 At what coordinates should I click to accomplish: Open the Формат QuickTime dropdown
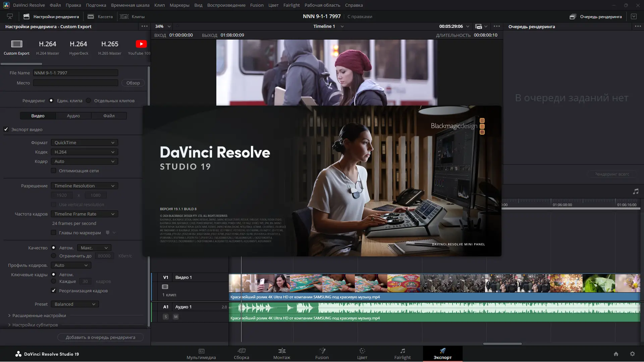(84, 142)
